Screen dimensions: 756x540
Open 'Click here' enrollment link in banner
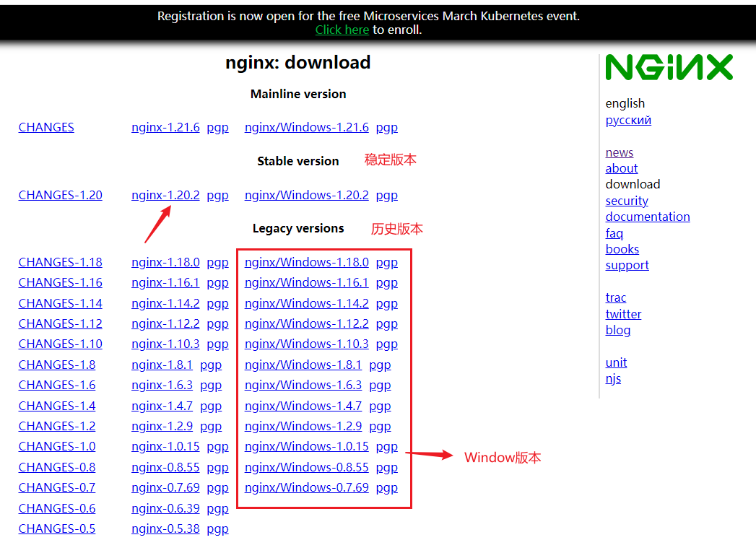(x=342, y=30)
